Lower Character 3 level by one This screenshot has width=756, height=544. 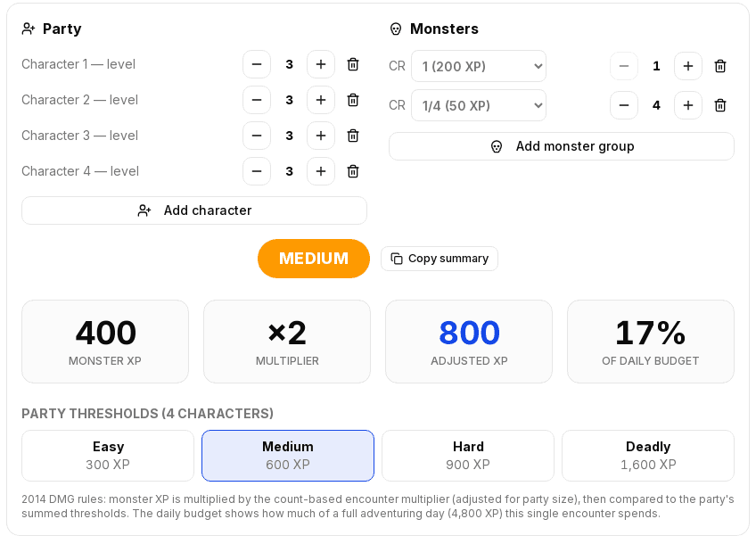[257, 136]
